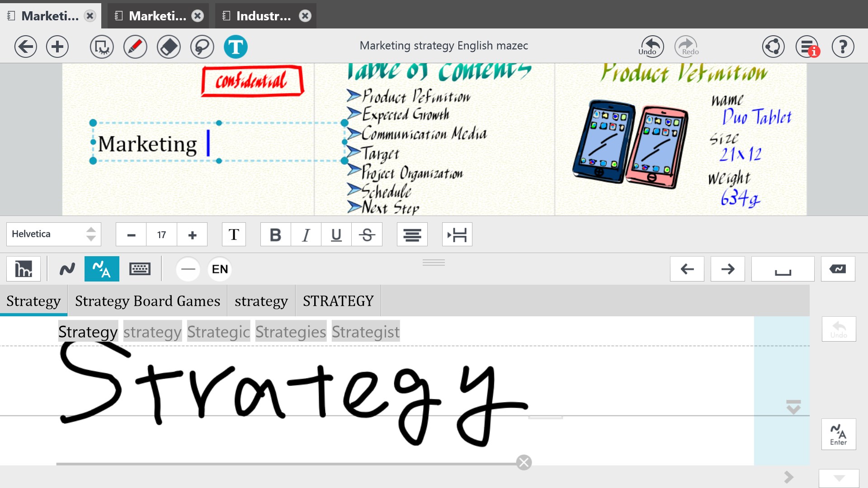Open the text alignment options
Screen dimensions: 868x488
(412, 235)
